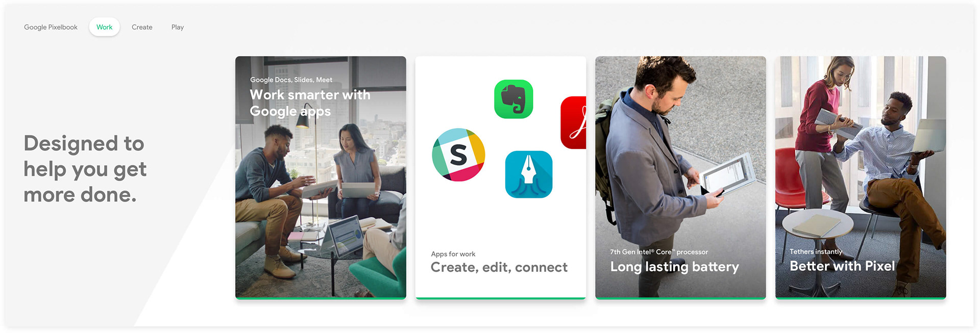Viewport: 980px width, 333px height.
Task: Switch to the Create tab
Action: [142, 27]
